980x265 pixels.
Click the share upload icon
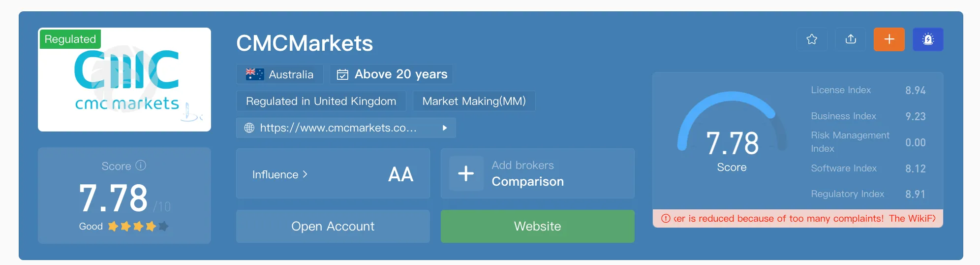(851, 39)
